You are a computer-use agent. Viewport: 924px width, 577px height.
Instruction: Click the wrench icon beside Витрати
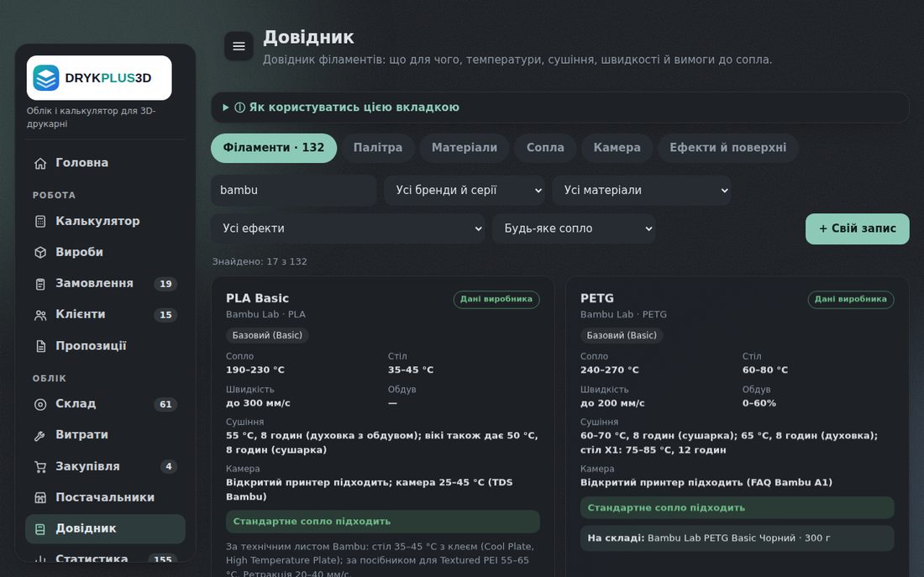coord(40,436)
